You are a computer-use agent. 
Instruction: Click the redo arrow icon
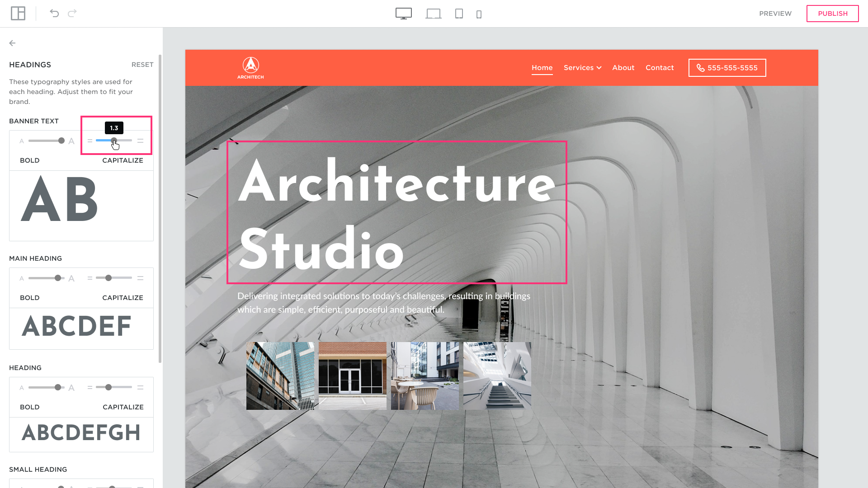tap(72, 14)
